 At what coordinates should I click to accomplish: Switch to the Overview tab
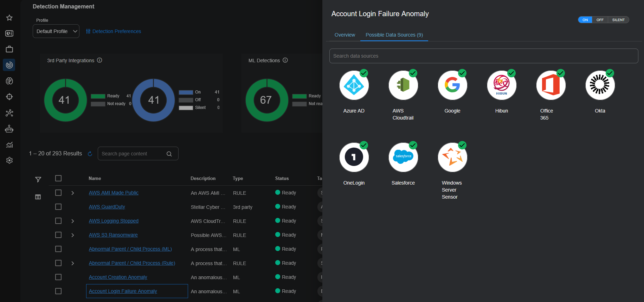click(x=344, y=35)
